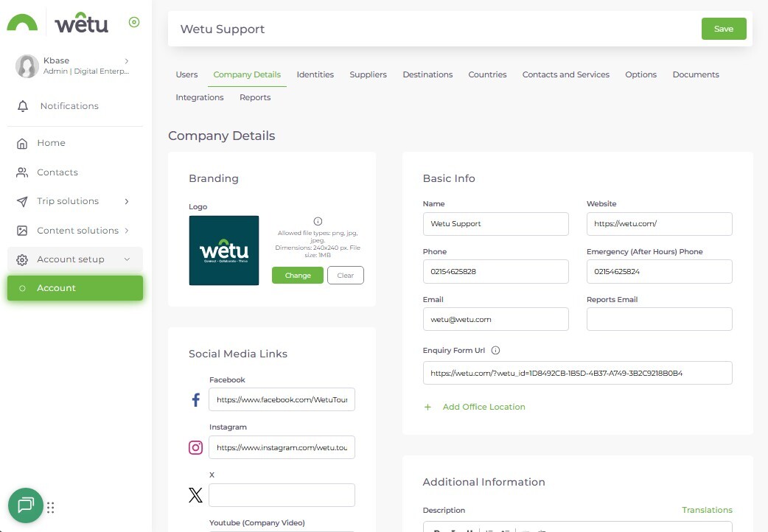Click the green target icon beside Wetu logo

pos(134,22)
